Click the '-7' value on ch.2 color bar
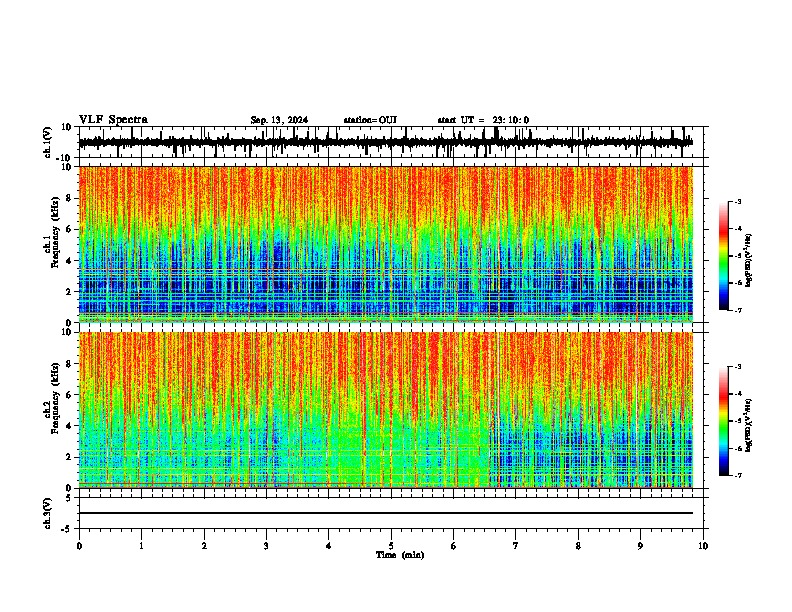Viewport: 792px width, 612px height. coord(738,475)
